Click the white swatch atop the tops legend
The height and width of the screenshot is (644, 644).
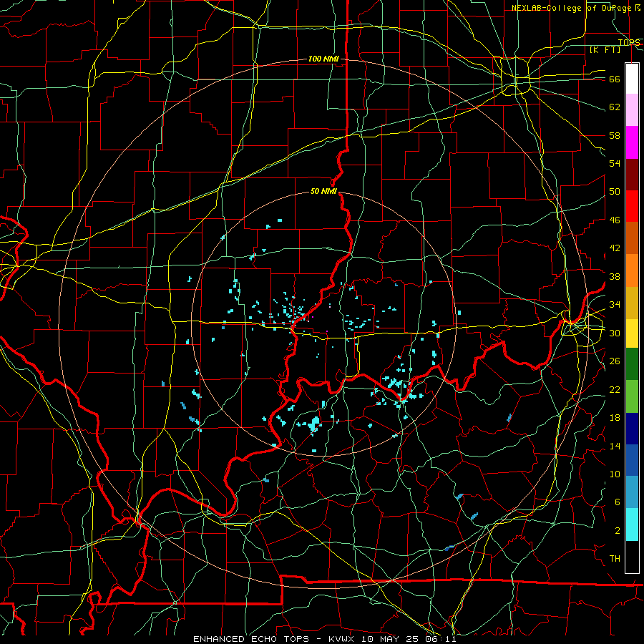point(632,79)
